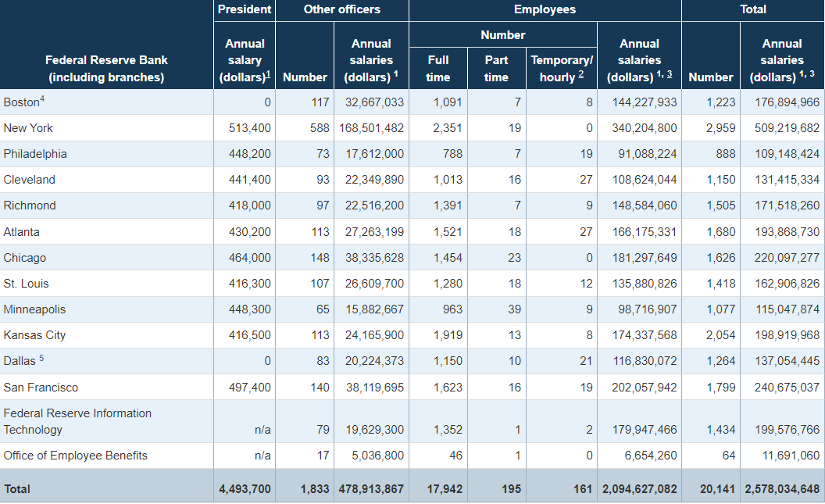Open footnote 1 in President Annual salary header
This screenshot has height=504, width=825.
268,75
